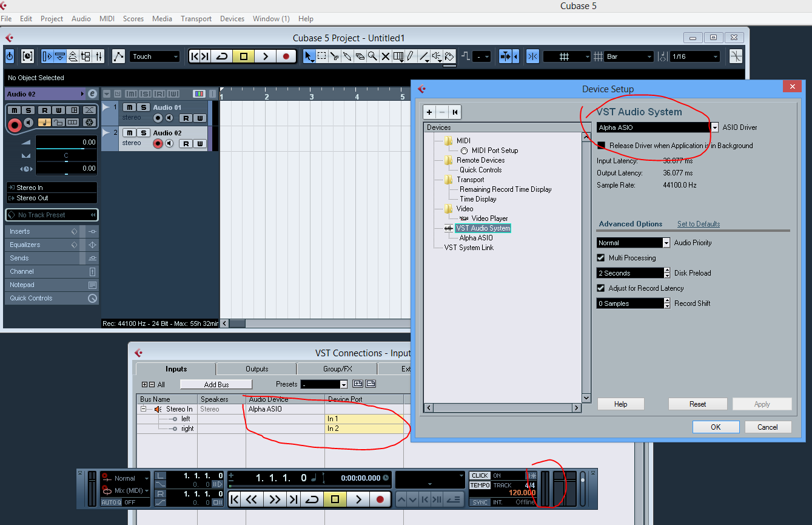Click the Reset button in Device Setup
Screen dimensions: 812x525
(x=698, y=404)
